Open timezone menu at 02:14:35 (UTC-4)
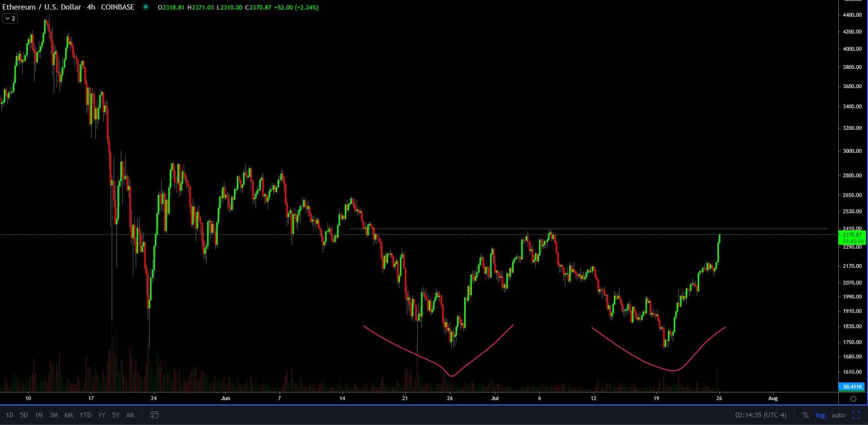The height and width of the screenshot is (425, 868). (x=761, y=415)
